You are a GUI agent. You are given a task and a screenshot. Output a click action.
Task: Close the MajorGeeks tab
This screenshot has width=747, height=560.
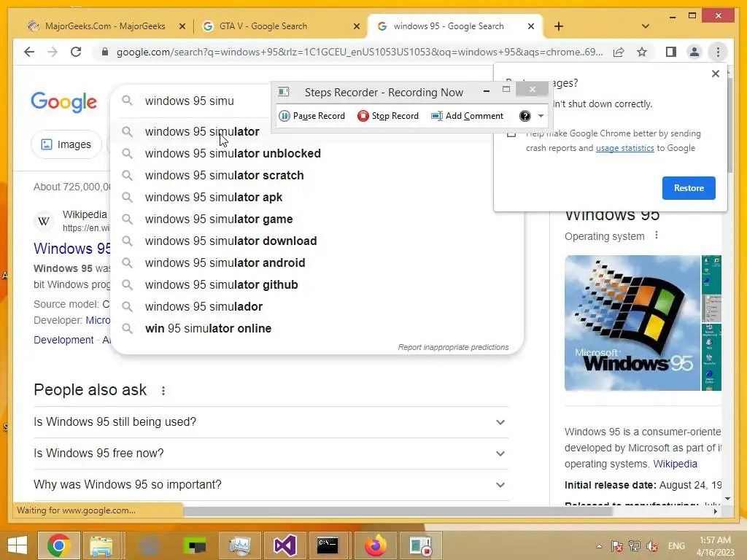click(x=182, y=27)
